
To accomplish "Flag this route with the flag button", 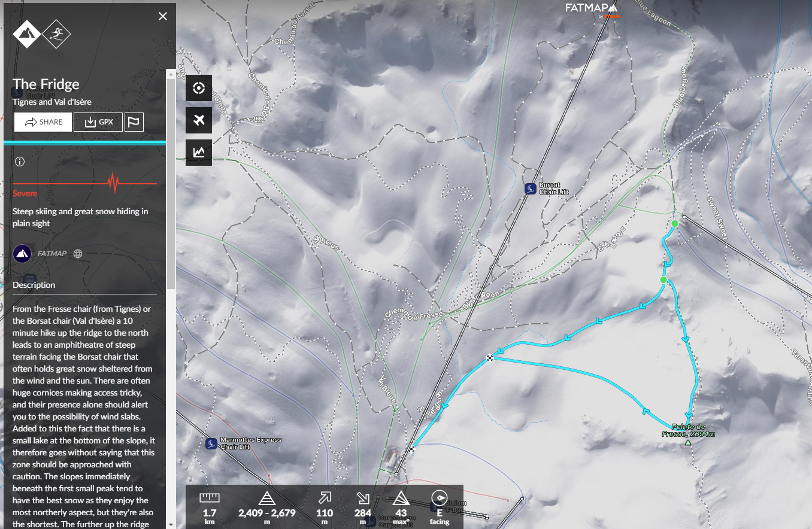I will coord(134,122).
